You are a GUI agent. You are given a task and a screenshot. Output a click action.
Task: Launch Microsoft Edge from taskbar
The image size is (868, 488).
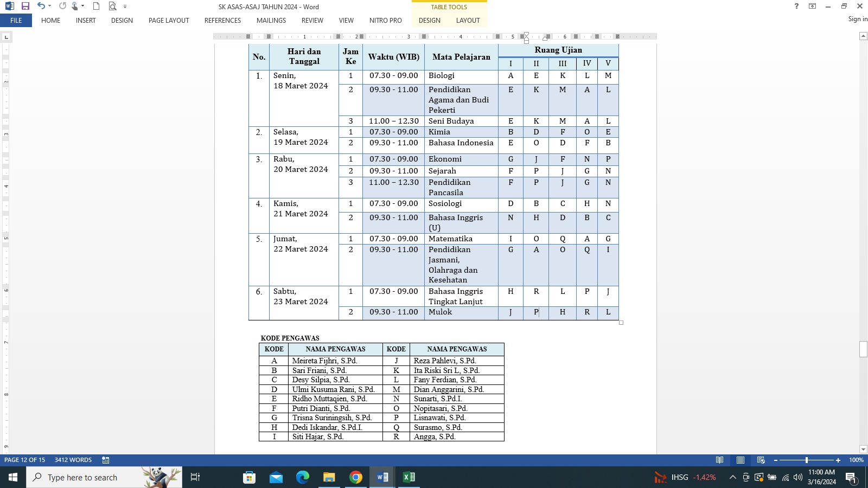302,477
